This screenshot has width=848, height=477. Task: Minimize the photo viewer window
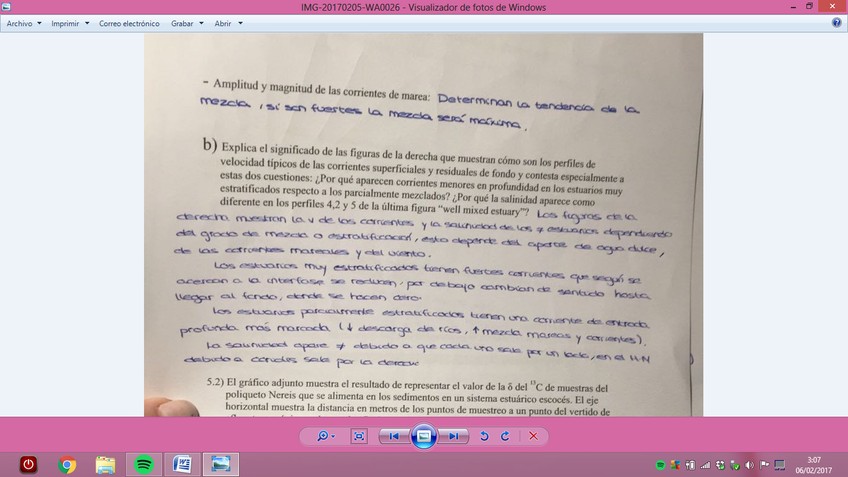click(793, 6)
